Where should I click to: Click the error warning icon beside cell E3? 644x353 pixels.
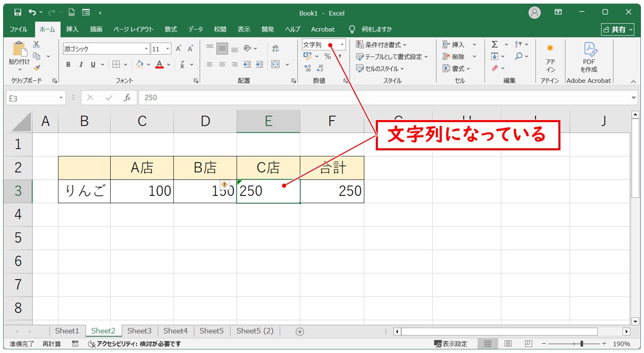(x=224, y=185)
